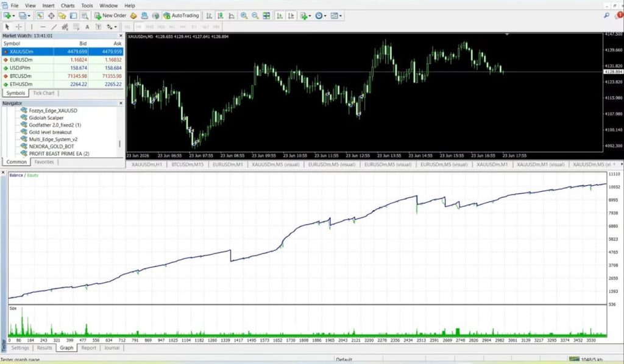The width and height of the screenshot is (624, 364).
Task: Toggle the Strategy Tester magnifier icon
Action: click(x=84, y=15)
